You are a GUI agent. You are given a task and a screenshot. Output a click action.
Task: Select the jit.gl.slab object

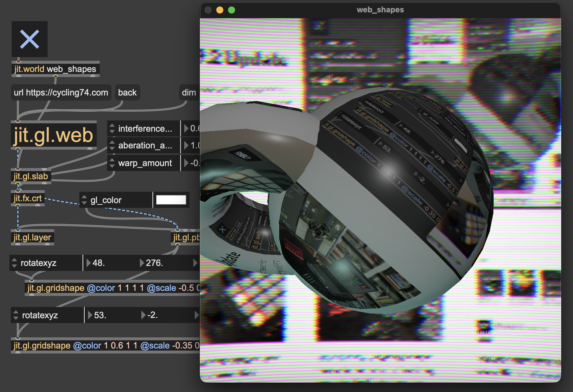coord(31,176)
